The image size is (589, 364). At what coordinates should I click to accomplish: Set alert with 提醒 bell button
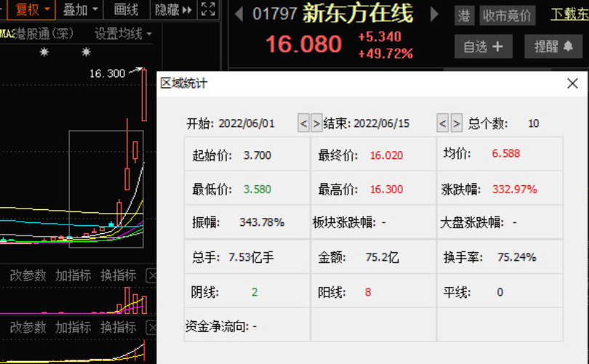pos(553,46)
